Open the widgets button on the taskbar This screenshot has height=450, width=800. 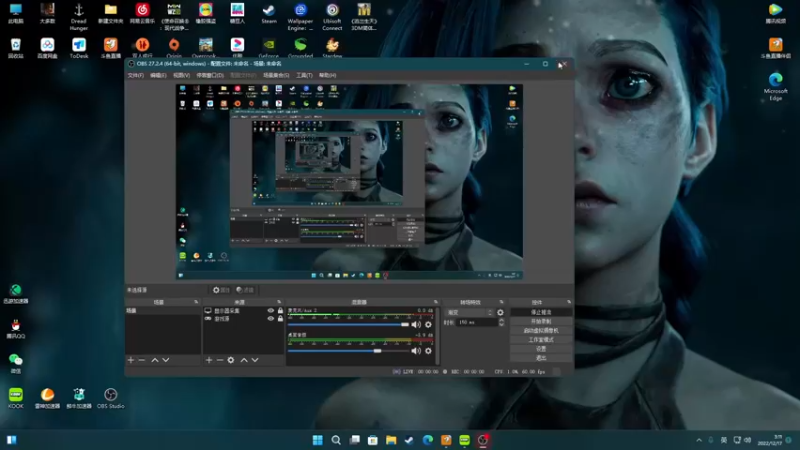pos(11,440)
